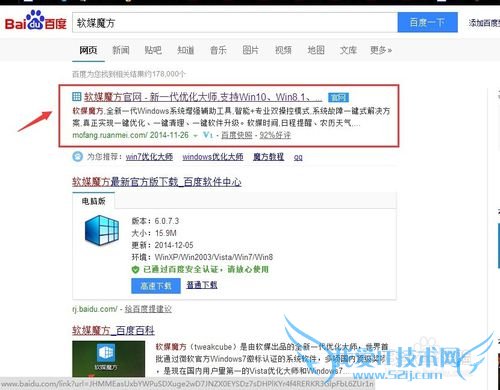The width and height of the screenshot is (500, 390).
Task: Open the 软媒魔方_百度百科 result link
Action: coord(113,330)
